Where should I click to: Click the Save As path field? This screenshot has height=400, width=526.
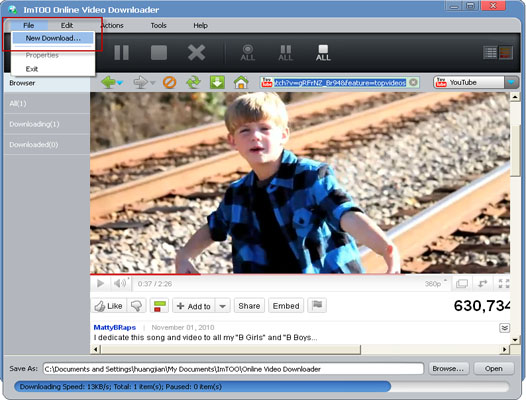click(233, 369)
